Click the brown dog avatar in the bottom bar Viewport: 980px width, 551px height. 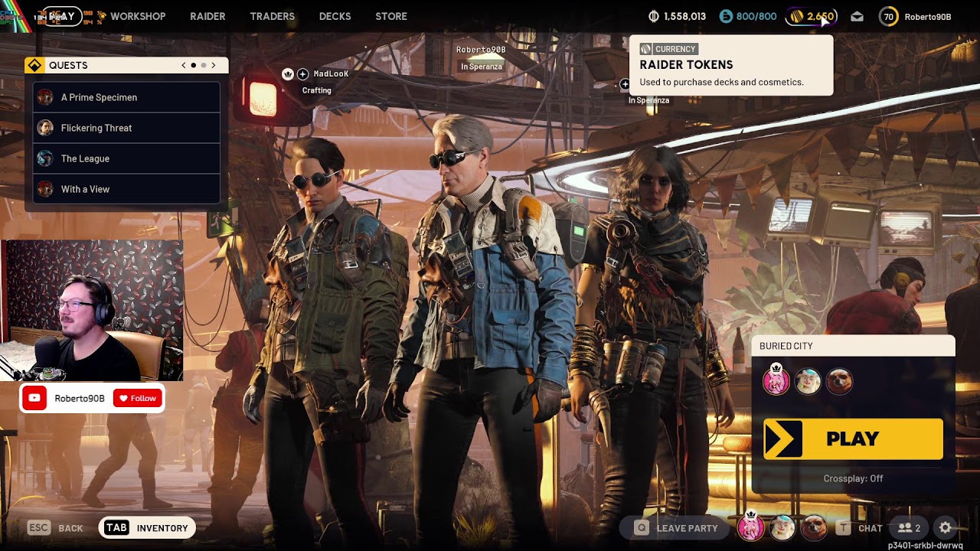[x=814, y=528]
